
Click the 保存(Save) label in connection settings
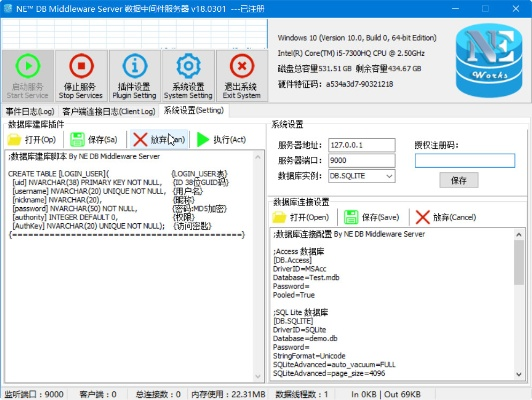point(380,217)
